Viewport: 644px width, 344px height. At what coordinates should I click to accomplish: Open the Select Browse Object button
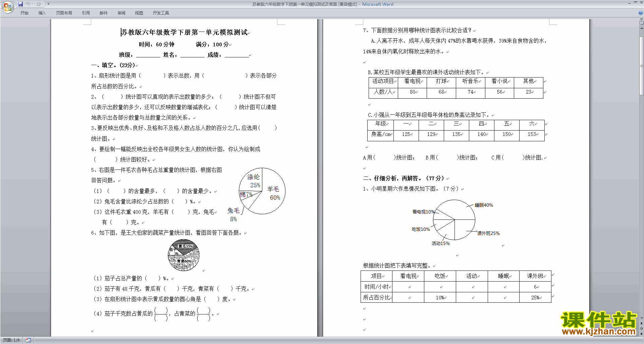(642, 328)
